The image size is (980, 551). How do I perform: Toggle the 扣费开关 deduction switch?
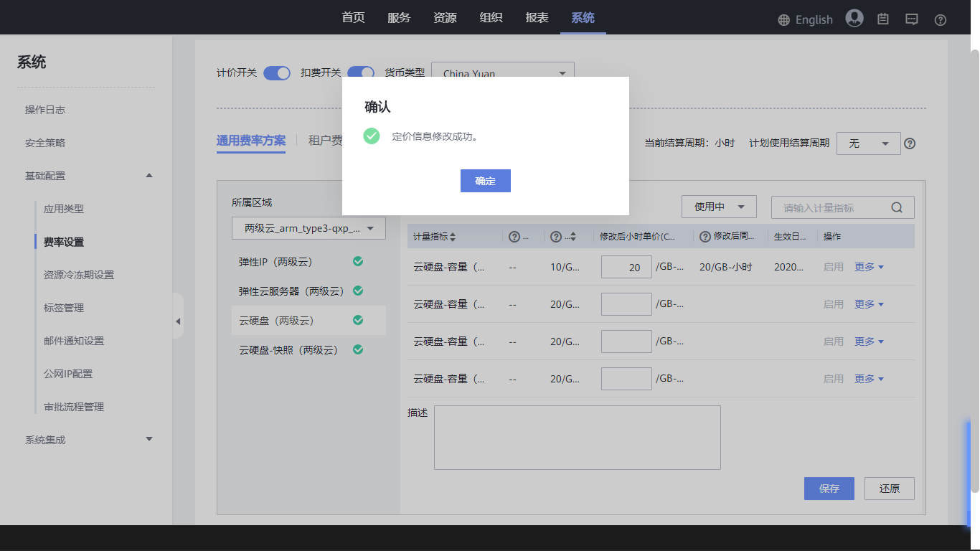click(x=361, y=72)
